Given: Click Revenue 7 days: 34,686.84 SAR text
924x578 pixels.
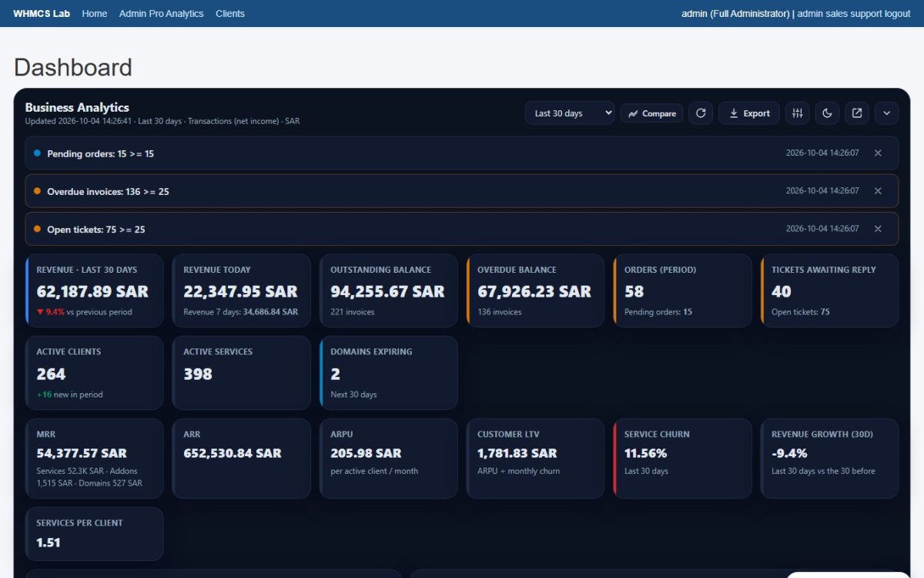Looking at the screenshot, I should 241,312.
